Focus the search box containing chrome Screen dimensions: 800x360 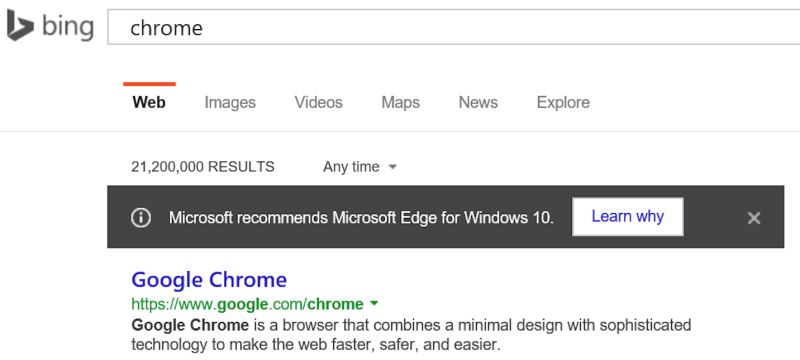tap(454, 27)
